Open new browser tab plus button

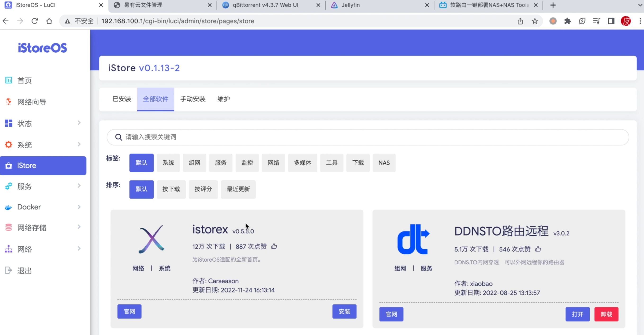[553, 5]
